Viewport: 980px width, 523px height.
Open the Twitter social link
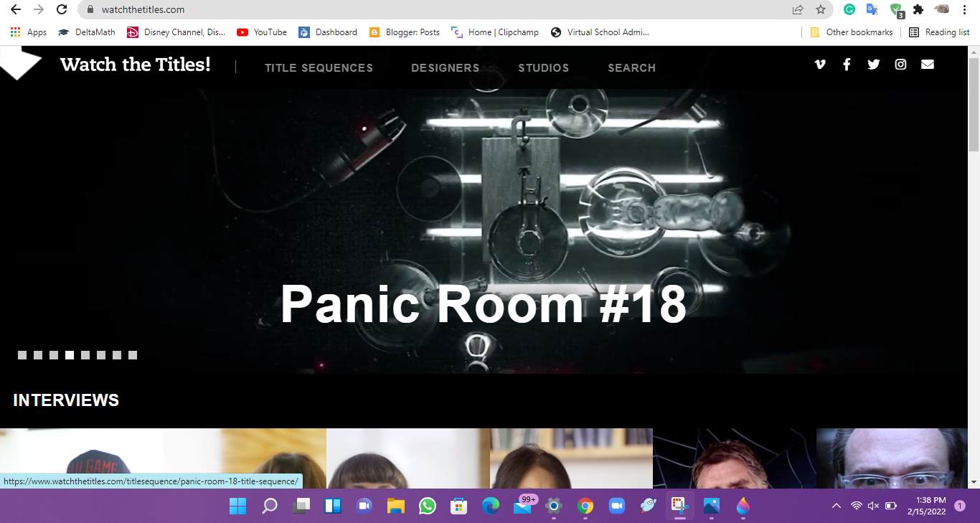(x=873, y=65)
